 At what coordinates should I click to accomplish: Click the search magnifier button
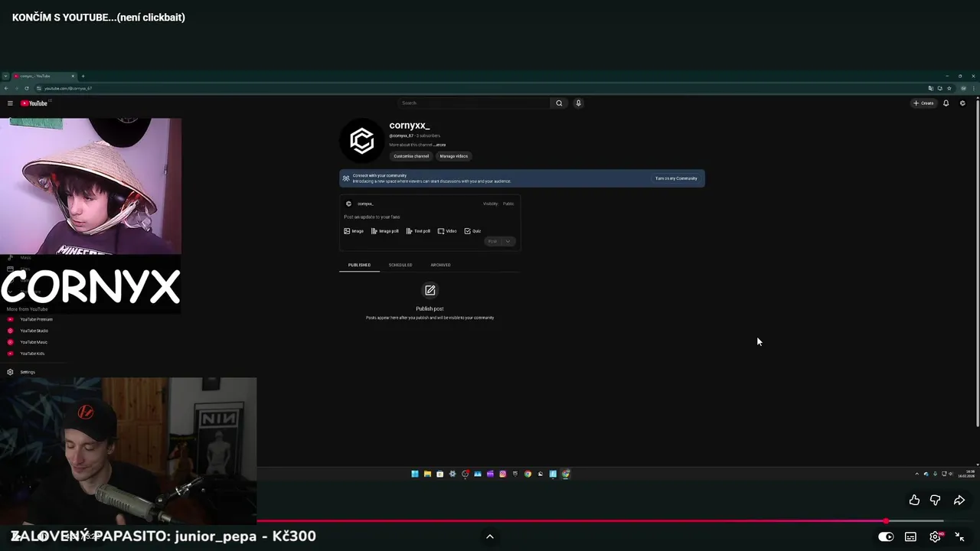click(559, 103)
